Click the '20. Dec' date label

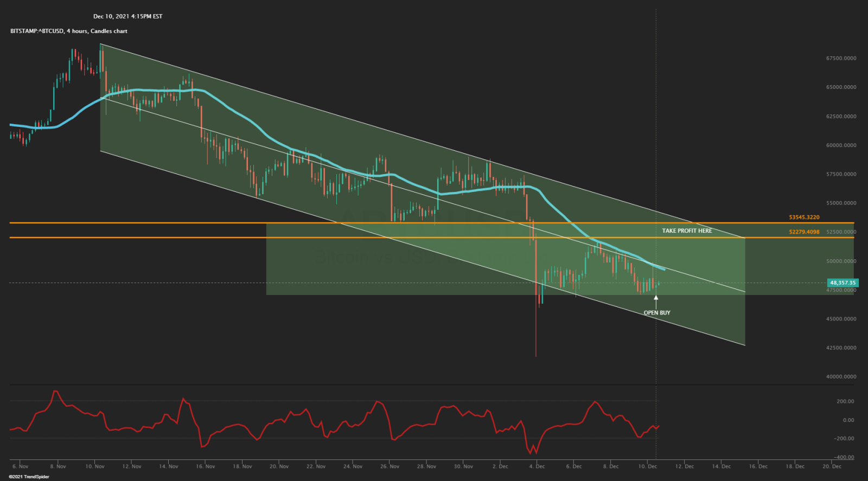point(832,466)
